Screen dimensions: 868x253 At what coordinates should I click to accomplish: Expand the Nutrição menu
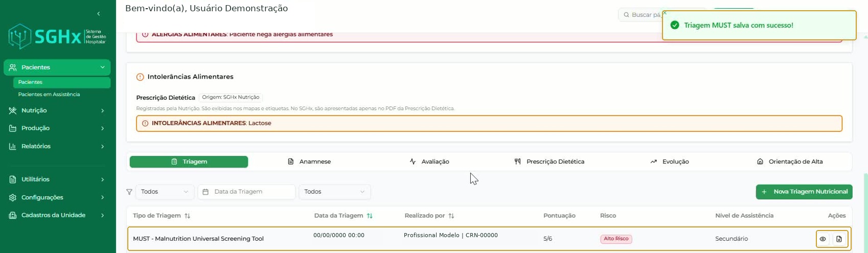102,110
